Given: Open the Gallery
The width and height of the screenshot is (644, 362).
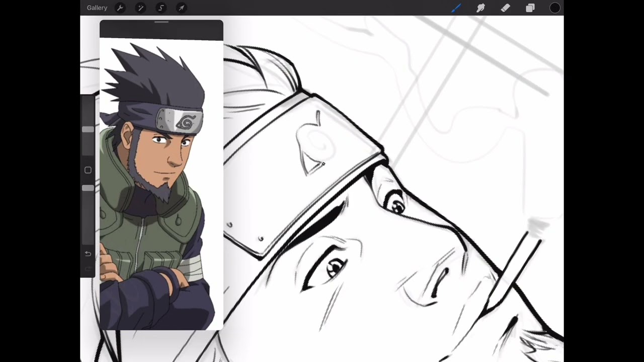Looking at the screenshot, I should pyautogui.click(x=97, y=8).
